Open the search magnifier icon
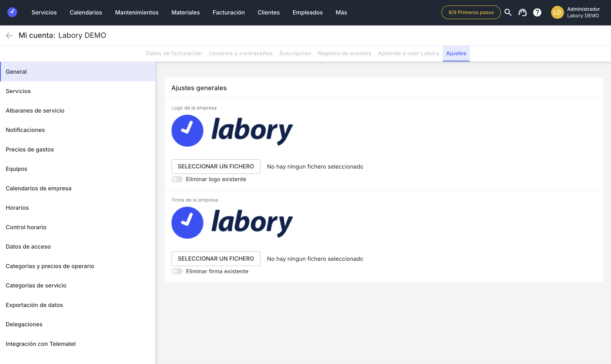 [x=508, y=12]
